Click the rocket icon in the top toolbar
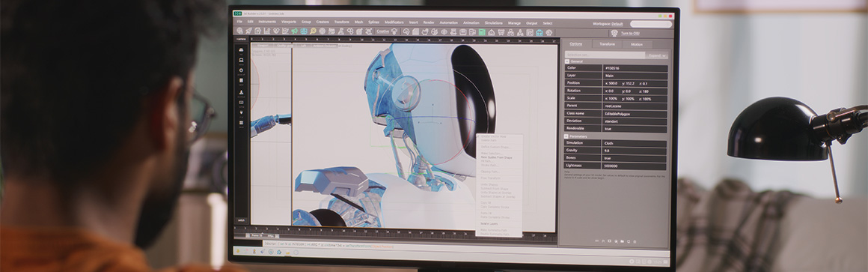This screenshot has height=272, width=868. click(x=248, y=31)
